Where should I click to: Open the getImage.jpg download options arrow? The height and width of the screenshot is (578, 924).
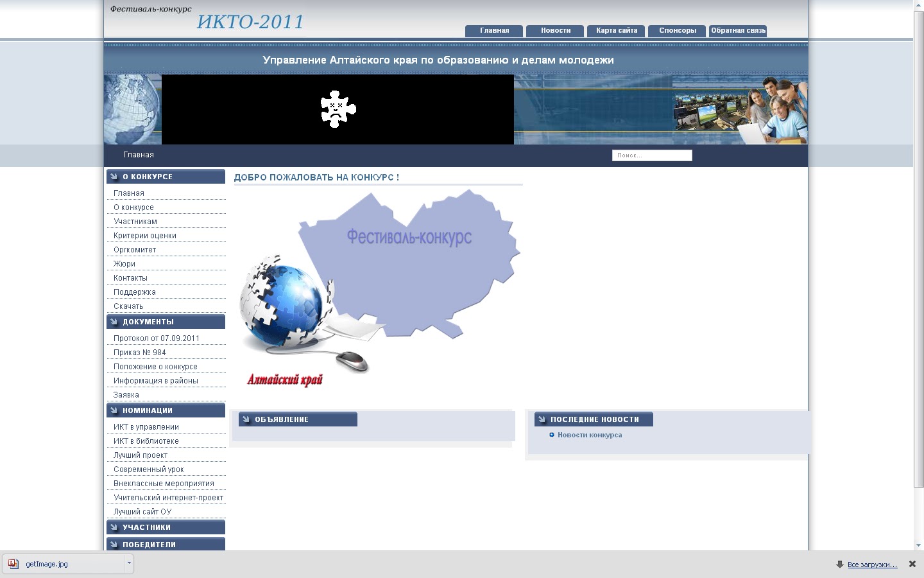click(x=129, y=563)
